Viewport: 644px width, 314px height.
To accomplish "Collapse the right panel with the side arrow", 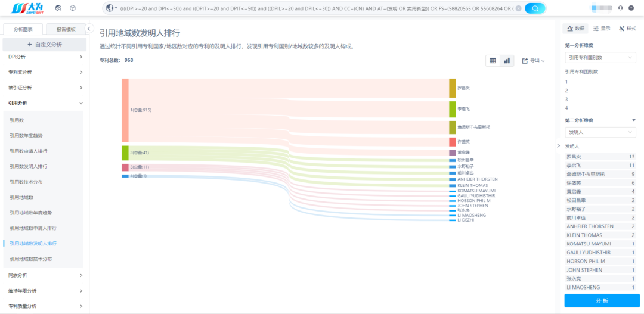I will point(559,146).
